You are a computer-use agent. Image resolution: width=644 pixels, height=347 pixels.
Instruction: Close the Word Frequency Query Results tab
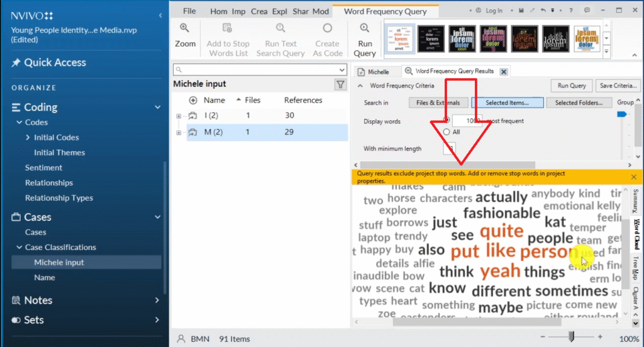point(504,72)
